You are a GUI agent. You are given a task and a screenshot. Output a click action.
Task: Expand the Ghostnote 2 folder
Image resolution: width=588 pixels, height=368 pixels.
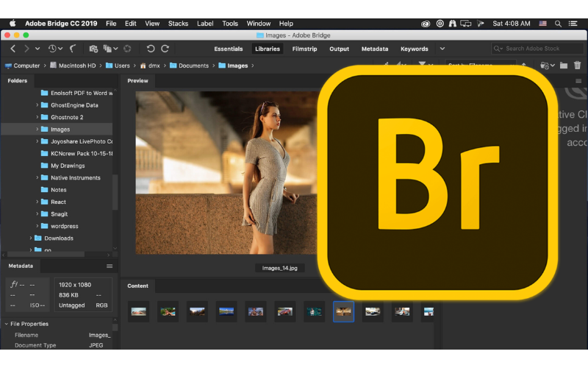pyautogui.click(x=37, y=117)
